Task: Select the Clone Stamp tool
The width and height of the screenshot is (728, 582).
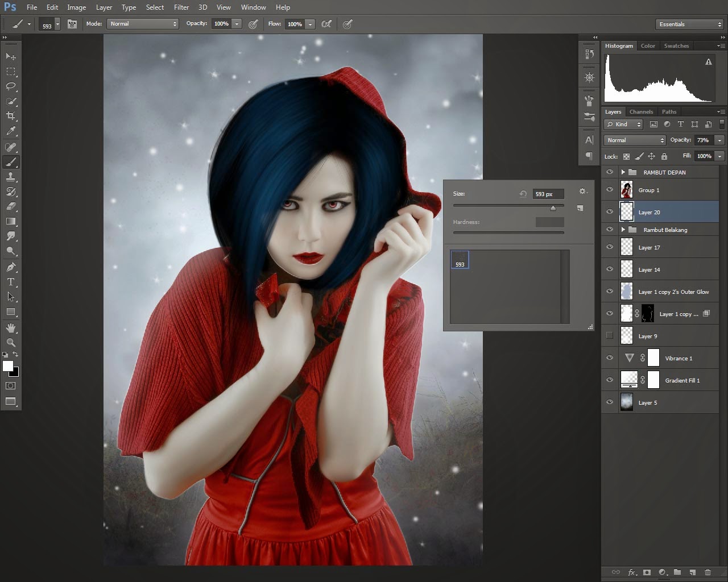Action: [x=11, y=177]
